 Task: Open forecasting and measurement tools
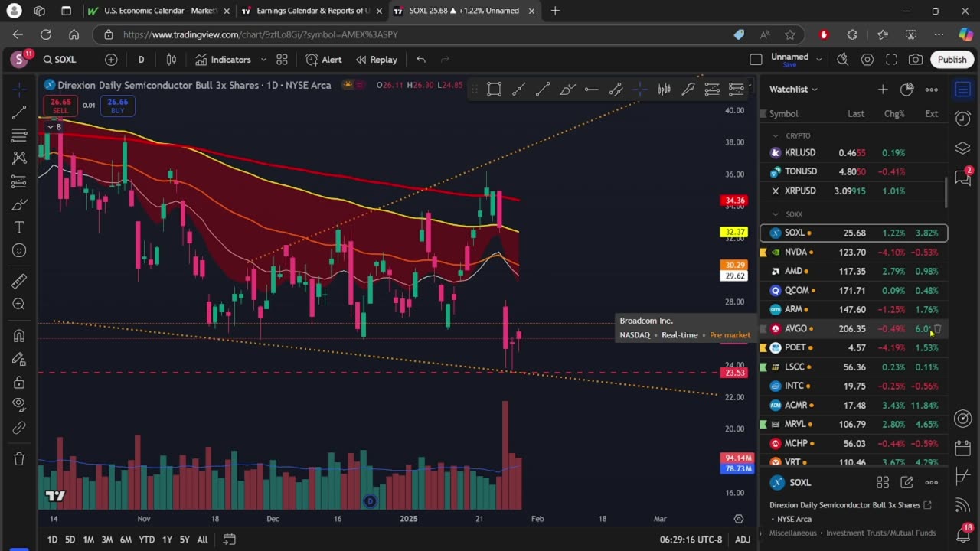(x=19, y=181)
